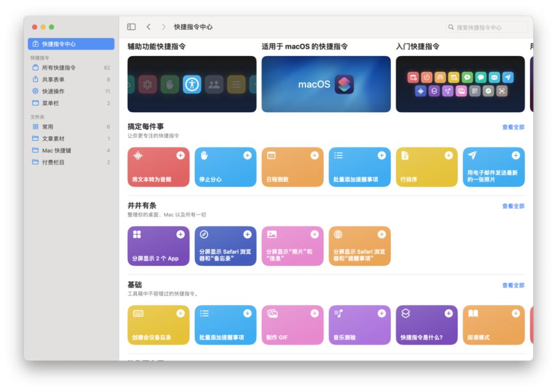Add 批量添加提醒事项 in 搞定每件事 with plus
This screenshot has width=557, height=392.
[382, 155]
